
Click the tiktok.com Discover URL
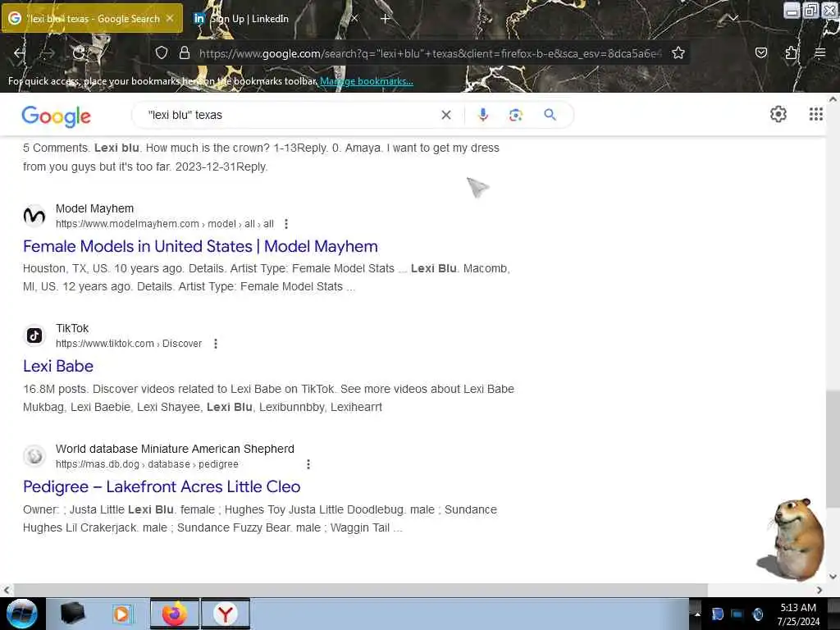[x=129, y=344]
